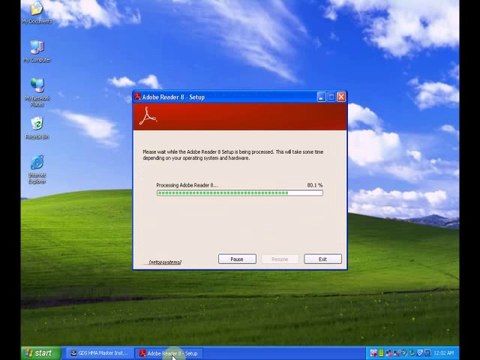
Task: Open the My Computer desktop icon
Action: 37,51
